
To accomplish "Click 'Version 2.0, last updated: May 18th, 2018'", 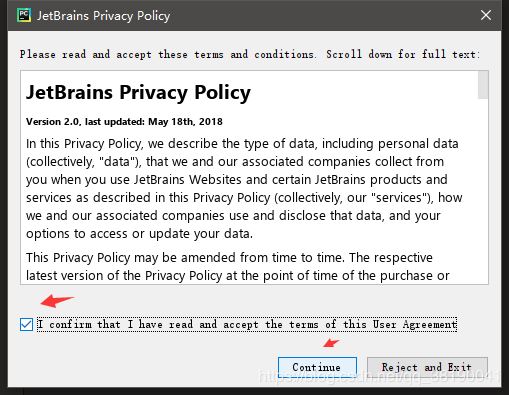I will [124, 122].
